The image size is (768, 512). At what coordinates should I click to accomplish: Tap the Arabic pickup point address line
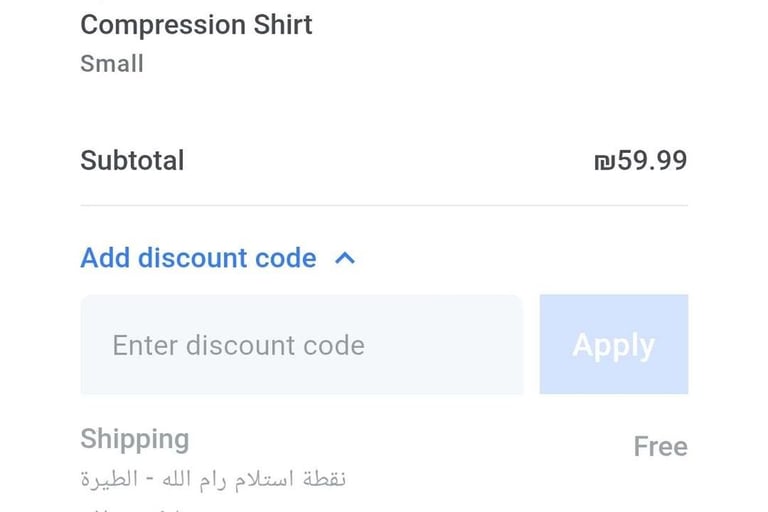point(213,478)
